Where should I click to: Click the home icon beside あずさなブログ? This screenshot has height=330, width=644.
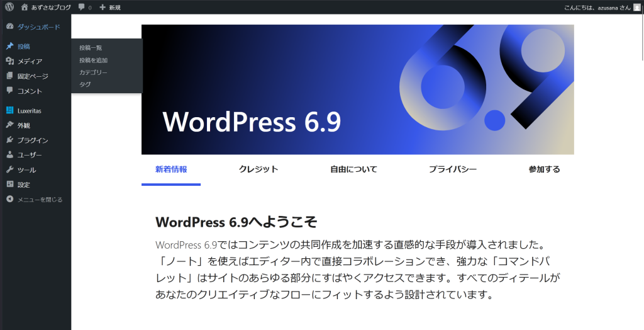point(25,7)
